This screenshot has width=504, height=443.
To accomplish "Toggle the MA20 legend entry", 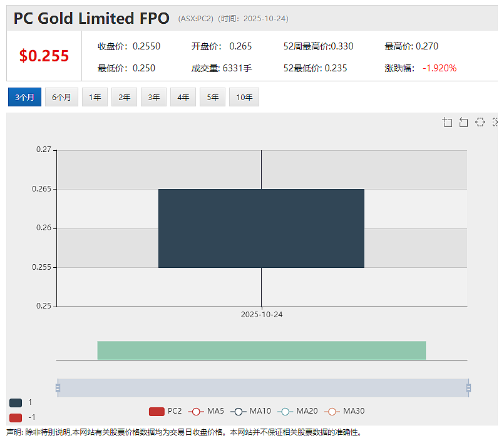I will click(x=297, y=411).
